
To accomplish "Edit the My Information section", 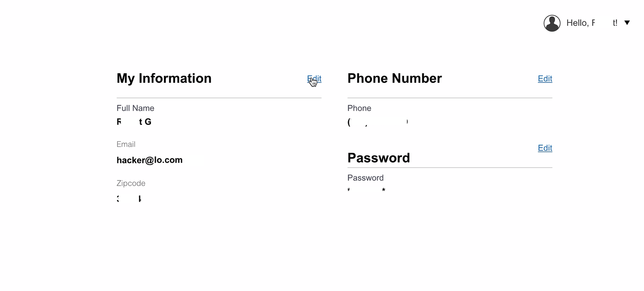I will 314,79.
